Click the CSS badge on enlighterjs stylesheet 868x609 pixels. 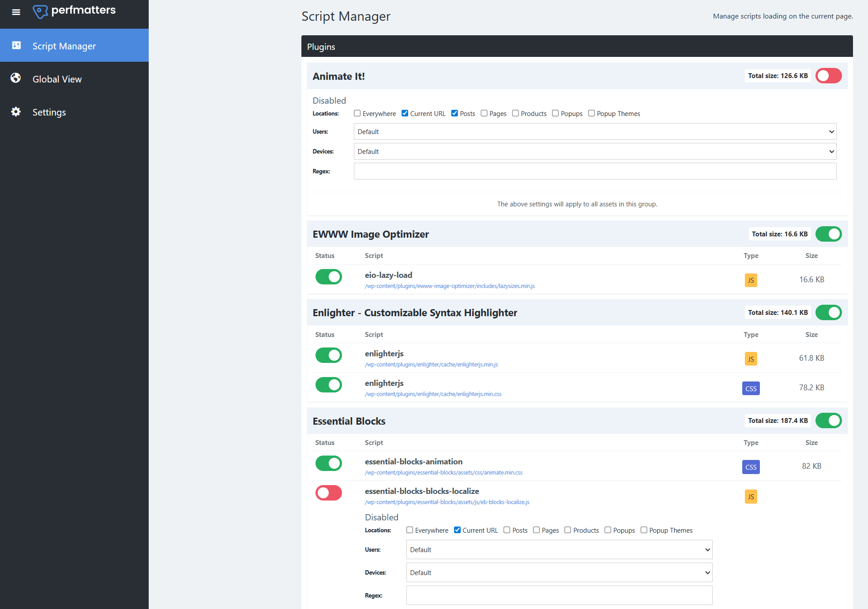[751, 388]
